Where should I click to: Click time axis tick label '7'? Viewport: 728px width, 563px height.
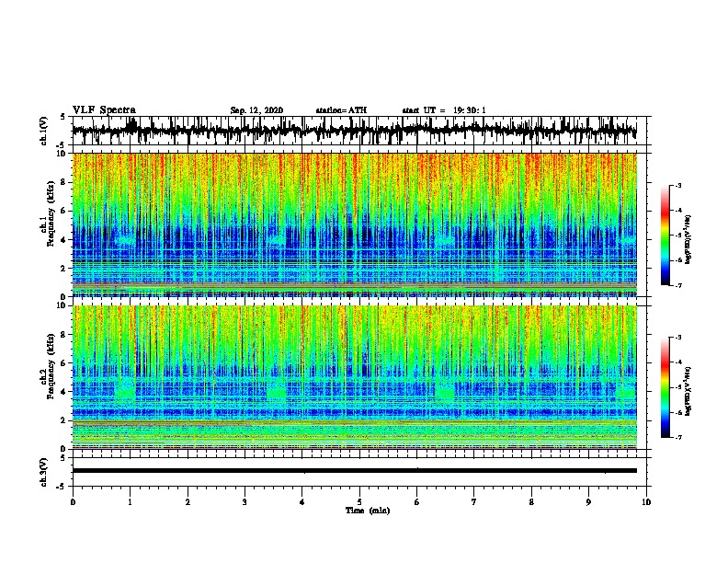point(474,502)
